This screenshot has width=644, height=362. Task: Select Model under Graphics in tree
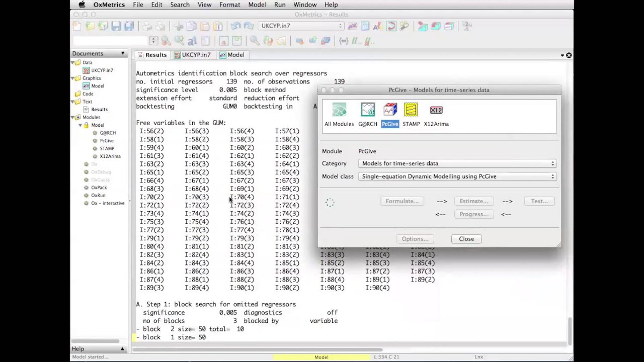click(x=98, y=86)
